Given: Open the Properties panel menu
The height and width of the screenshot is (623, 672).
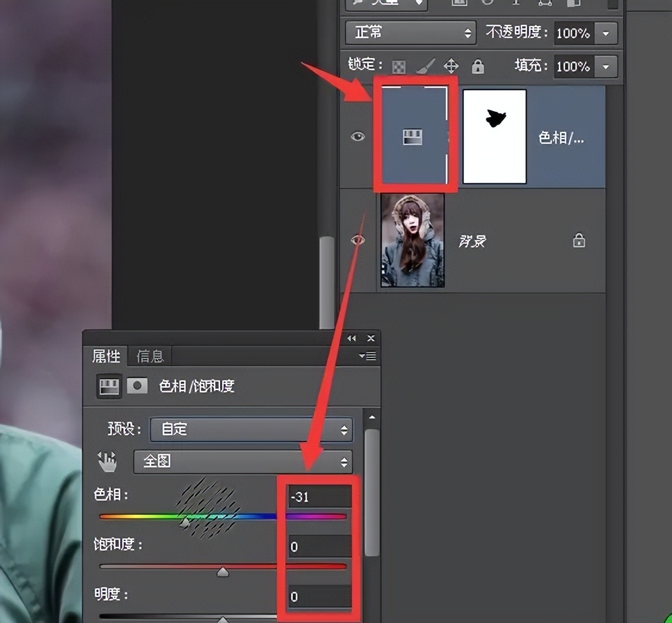Looking at the screenshot, I should pos(369,355).
